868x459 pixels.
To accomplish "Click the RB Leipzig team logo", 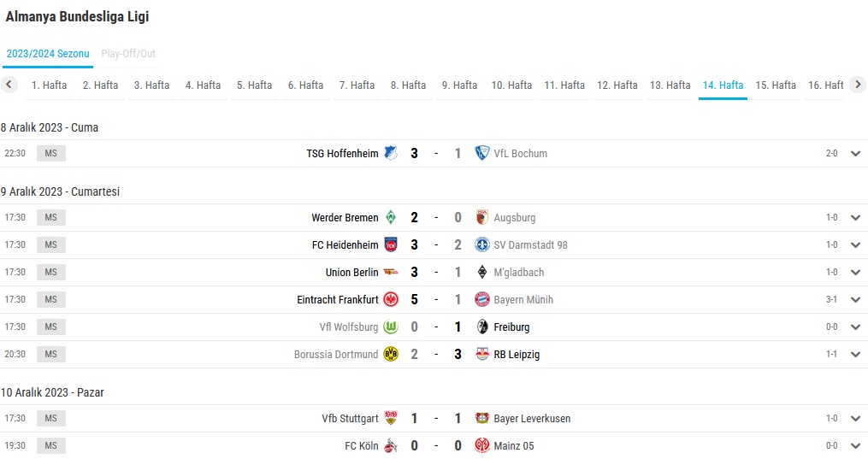I will [x=482, y=354].
